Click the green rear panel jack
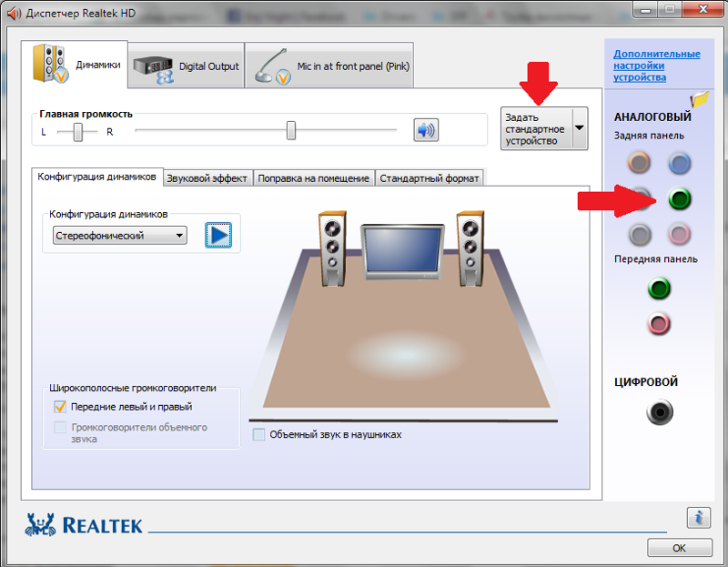 pyautogui.click(x=680, y=199)
